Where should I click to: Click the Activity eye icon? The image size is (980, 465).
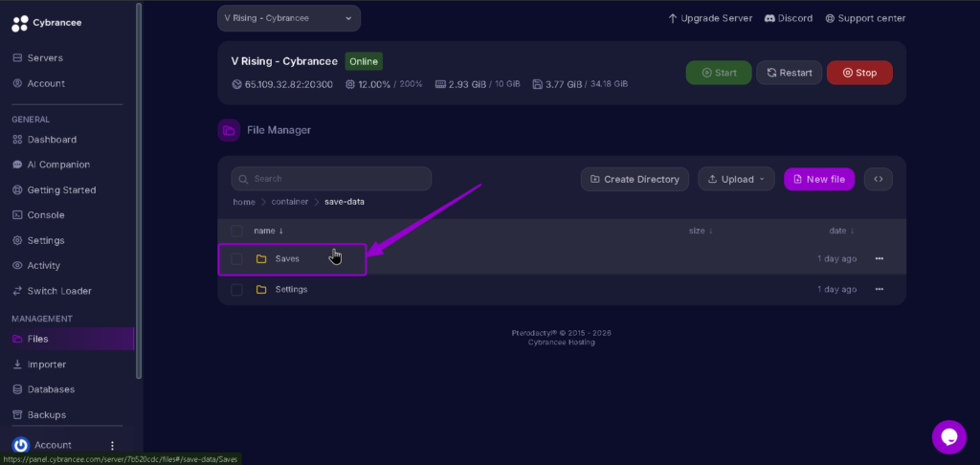click(x=17, y=266)
